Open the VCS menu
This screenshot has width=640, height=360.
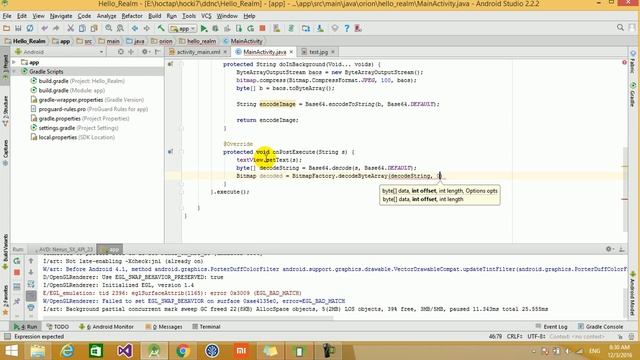(x=206, y=16)
